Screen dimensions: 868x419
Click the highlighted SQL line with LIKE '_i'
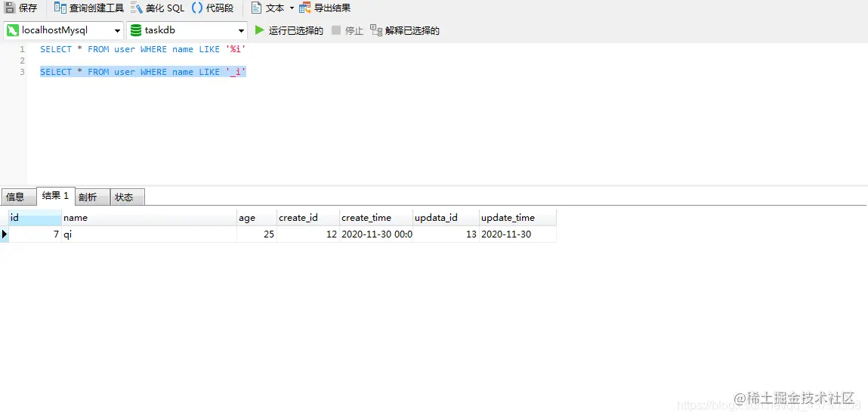pyautogui.click(x=143, y=72)
